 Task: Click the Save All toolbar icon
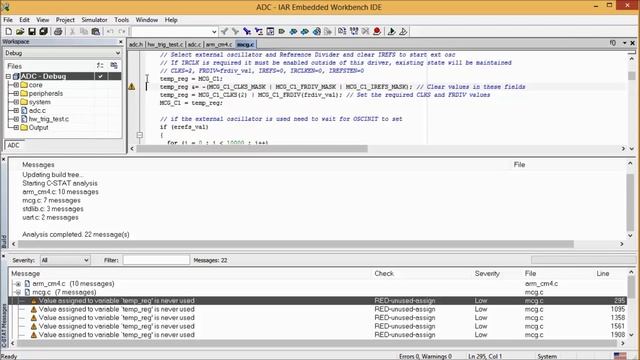click(x=43, y=31)
